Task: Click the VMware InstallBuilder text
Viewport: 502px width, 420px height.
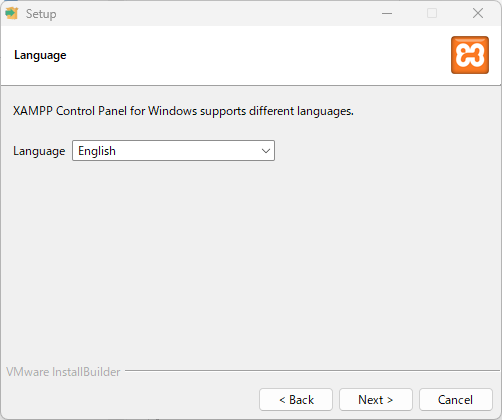Action: (63, 372)
